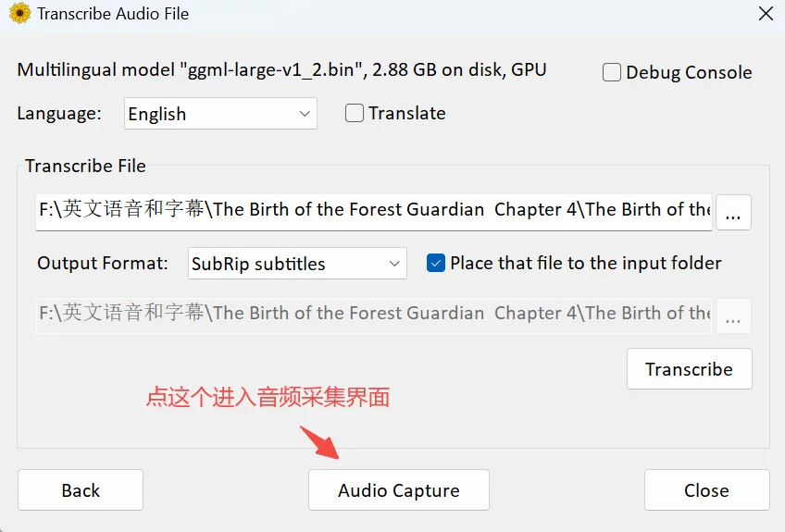785x532 pixels.
Task: Expand the Output Format SubRip subtitles dropdown
Action: (x=297, y=264)
